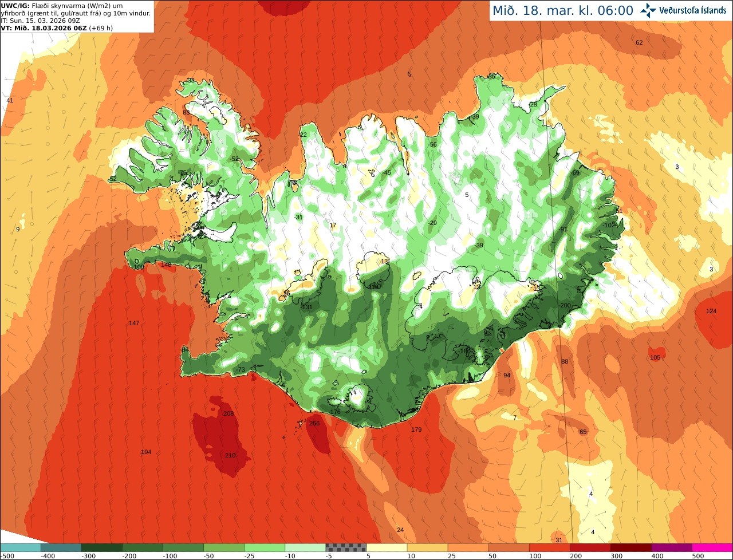Click the 31 value above the legend

point(559,540)
